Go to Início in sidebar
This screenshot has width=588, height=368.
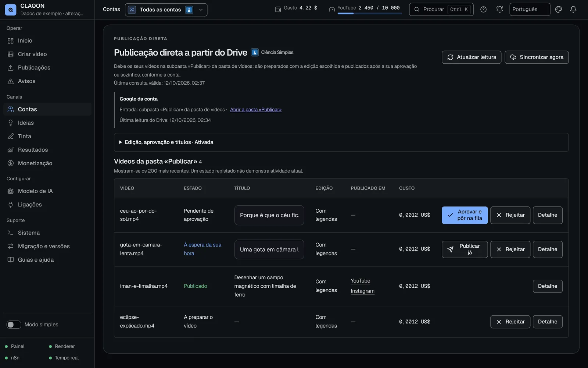tap(47, 41)
